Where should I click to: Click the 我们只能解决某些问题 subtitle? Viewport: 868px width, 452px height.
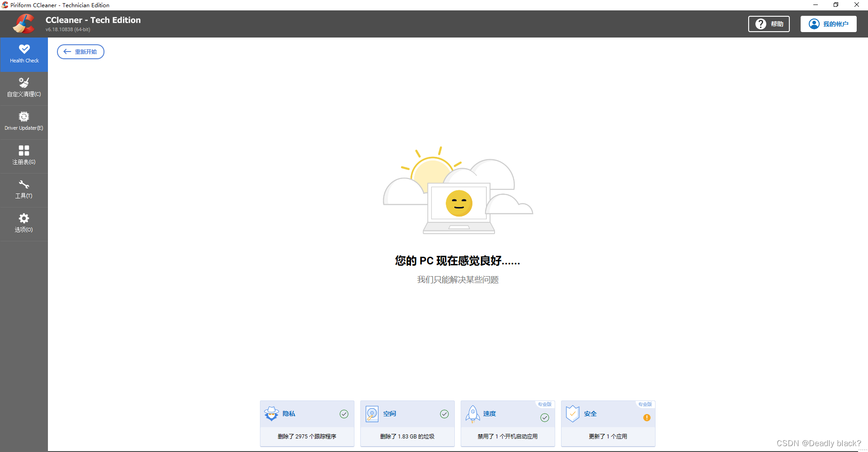tap(458, 280)
